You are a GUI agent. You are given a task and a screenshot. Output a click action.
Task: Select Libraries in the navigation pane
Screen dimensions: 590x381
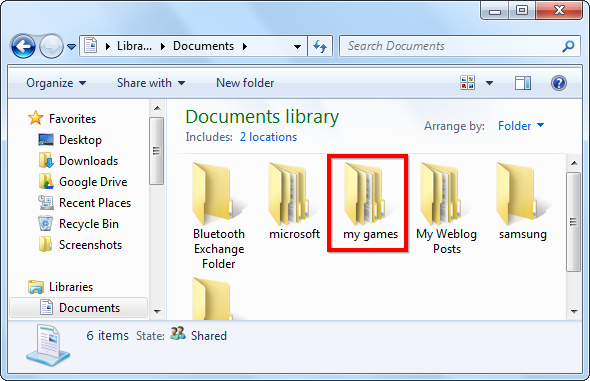pos(71,287)
